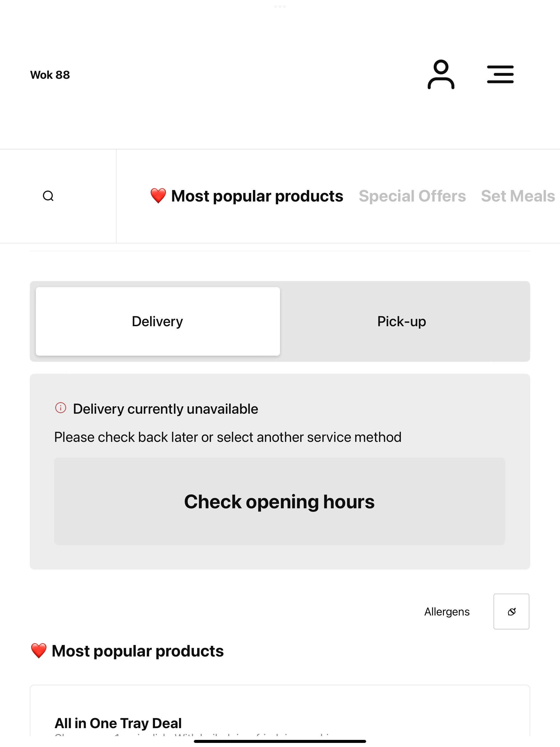Viewport: 560px width, 747px height.
Task: Click the Wok 88 restaurant name
Action: (x=50, y=75)
